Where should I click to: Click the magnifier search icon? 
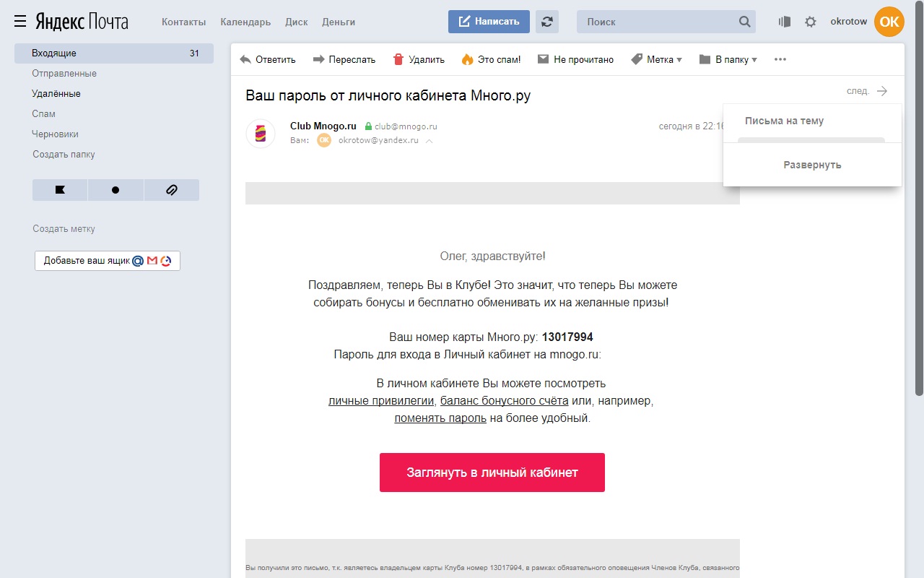[745, 22]
